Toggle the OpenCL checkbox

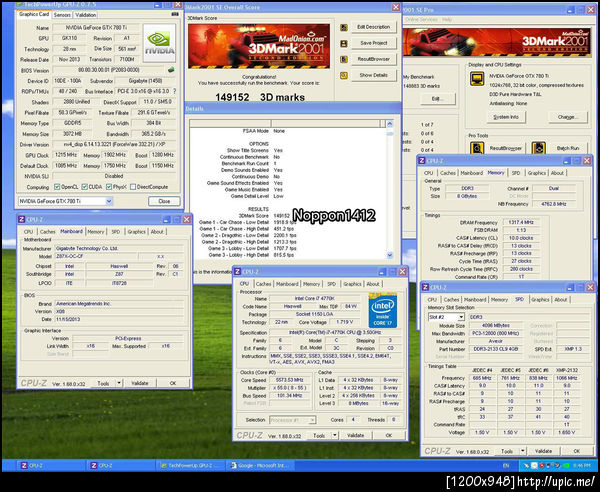pos(58,186)
